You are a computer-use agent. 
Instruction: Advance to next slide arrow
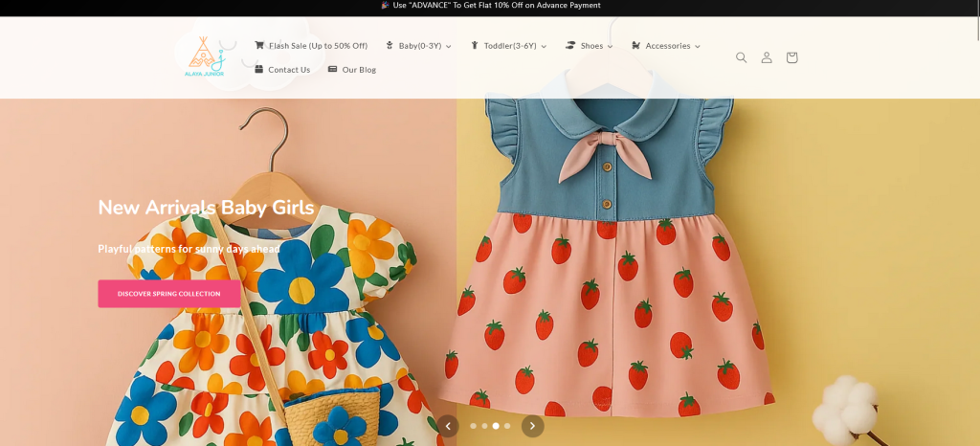pyautogui.click(x=532, y=426)
